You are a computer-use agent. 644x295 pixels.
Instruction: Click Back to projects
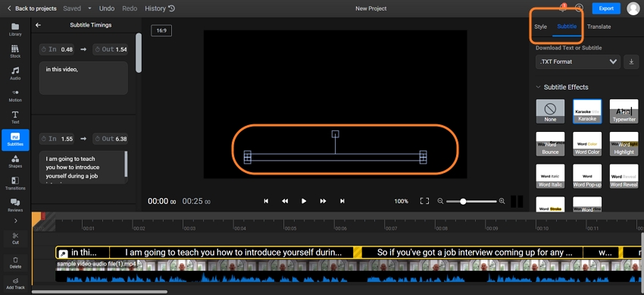click(x=32, y=8)
